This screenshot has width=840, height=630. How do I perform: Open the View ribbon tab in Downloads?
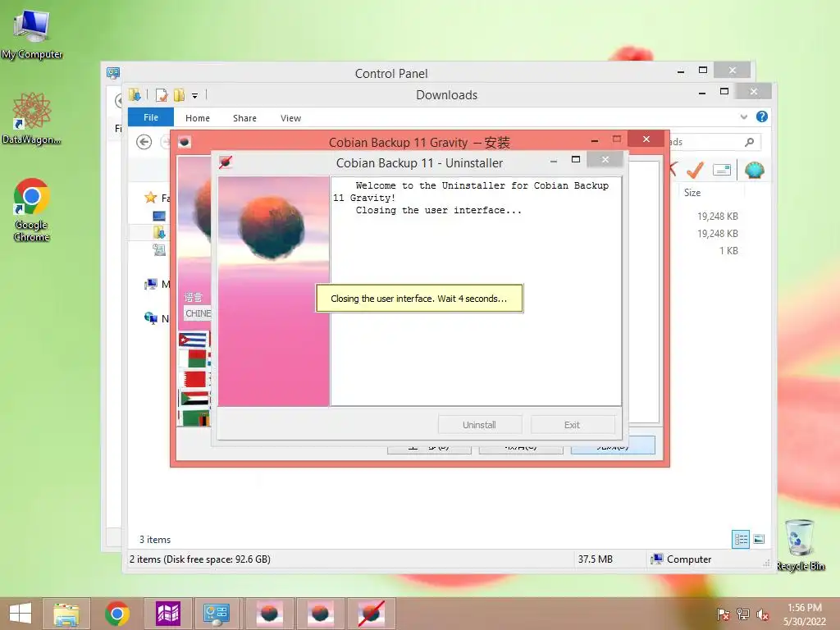[291, 118]
